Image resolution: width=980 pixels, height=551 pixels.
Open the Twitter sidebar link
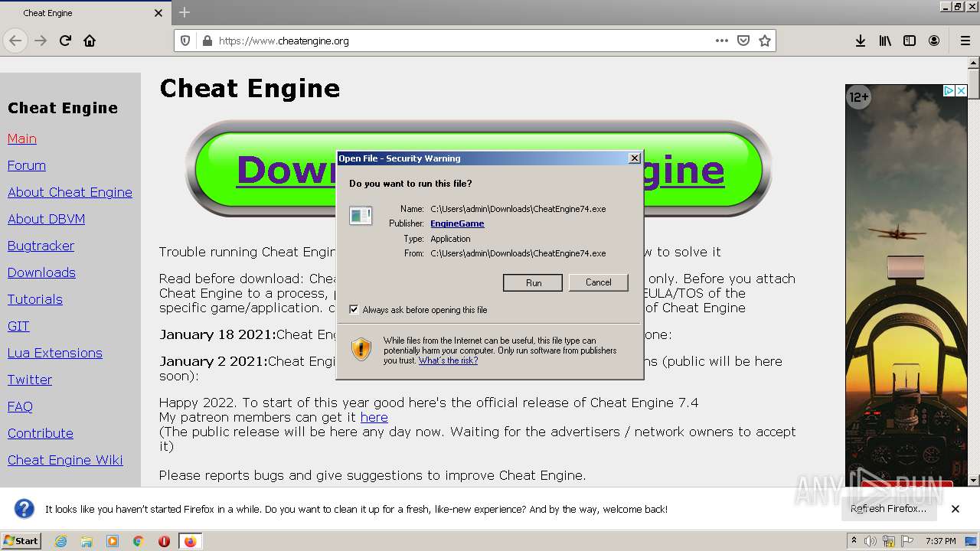(30, 380)
